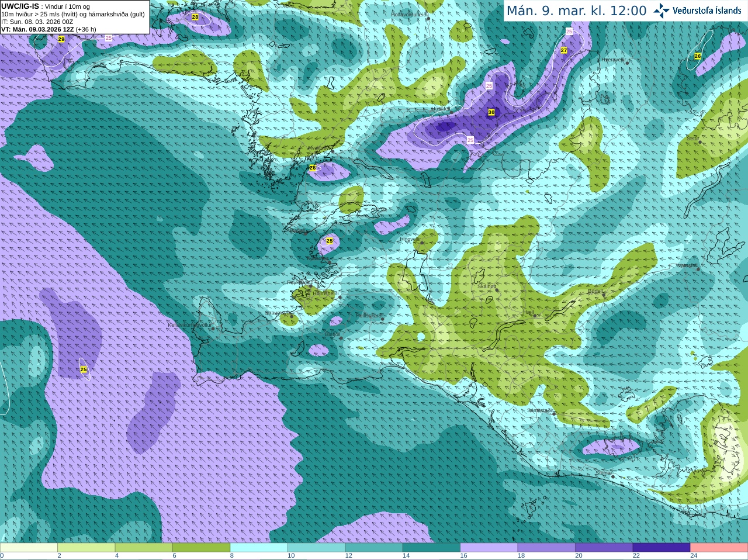748x560 pixels.
Task: Click the Búrfell station label
Action: tap(595, 291)
